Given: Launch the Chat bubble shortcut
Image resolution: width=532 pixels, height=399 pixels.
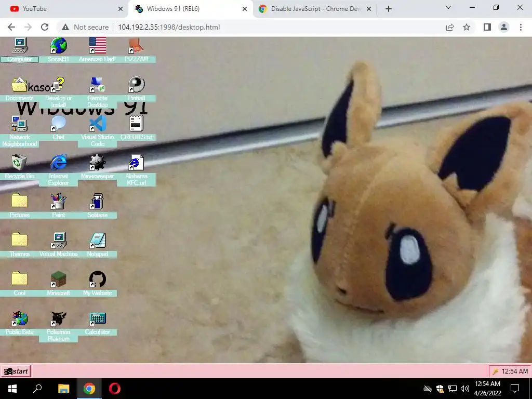Looking at the screenshot, I should click(58, 124).
